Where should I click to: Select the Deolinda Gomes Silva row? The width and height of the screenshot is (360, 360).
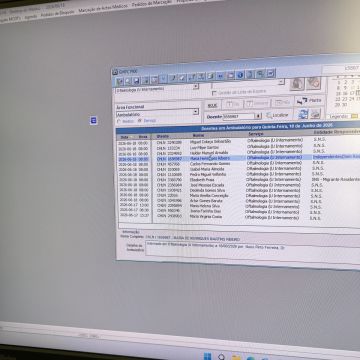coord(238,190)
